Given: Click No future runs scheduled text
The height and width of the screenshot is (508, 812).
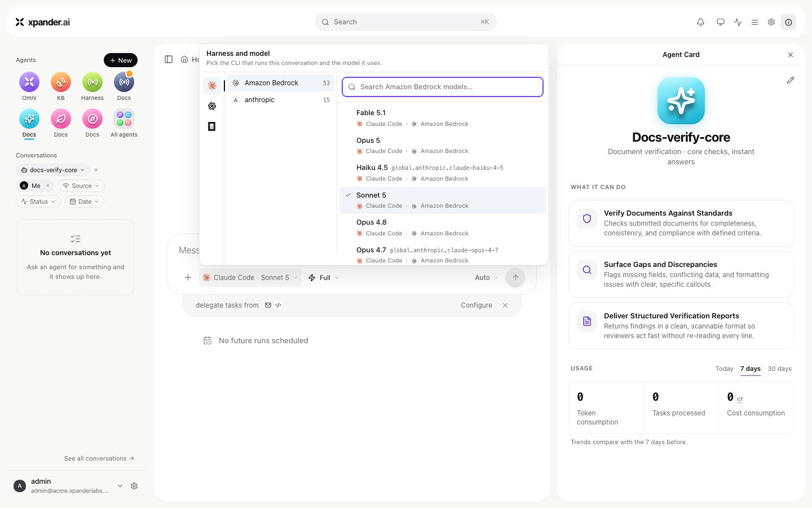Looking at the screenshot, I should coord(263,341).
